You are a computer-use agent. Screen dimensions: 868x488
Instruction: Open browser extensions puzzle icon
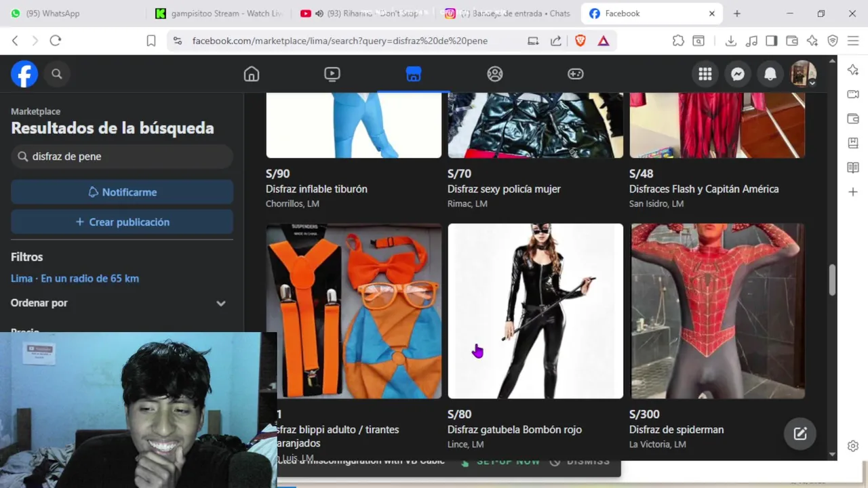tap(678, 41)
